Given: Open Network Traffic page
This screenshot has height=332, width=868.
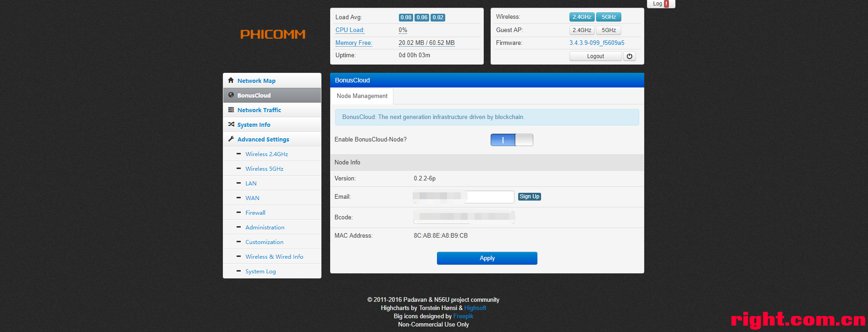Looking at the screenshot, I should click(272, 110).
